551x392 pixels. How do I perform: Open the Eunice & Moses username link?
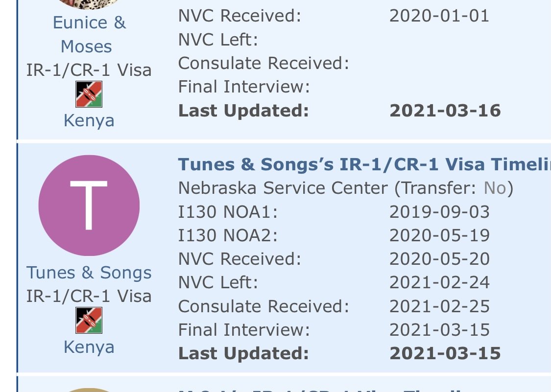[x=89, y=34]
